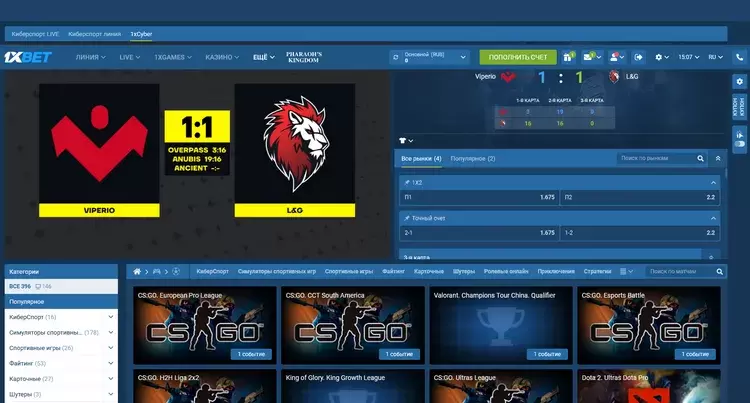The image size is (750, 403).
Task: Open the bet slip coupon side tab
Action: (x=739, y=108)
